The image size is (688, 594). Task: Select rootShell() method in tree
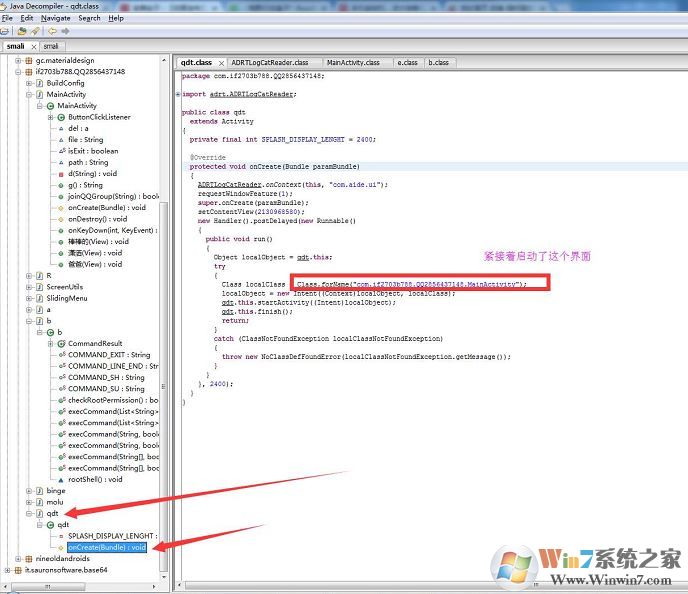94,479
